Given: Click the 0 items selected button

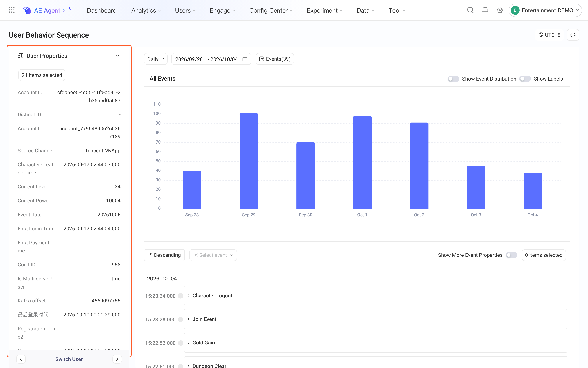Looking at the screenshot, I should (544, 255).
